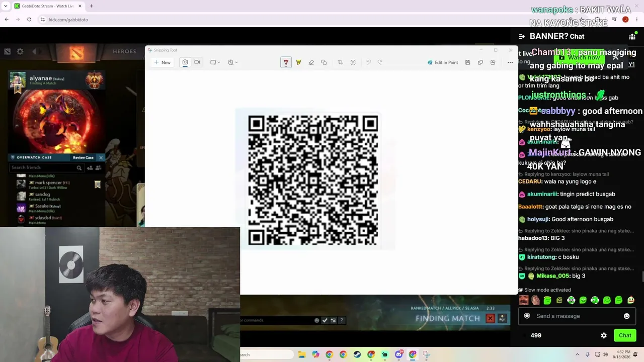The image size is (644, 362).
Task: Open Snipping Tool's See more menu
Action: (510, 62)
